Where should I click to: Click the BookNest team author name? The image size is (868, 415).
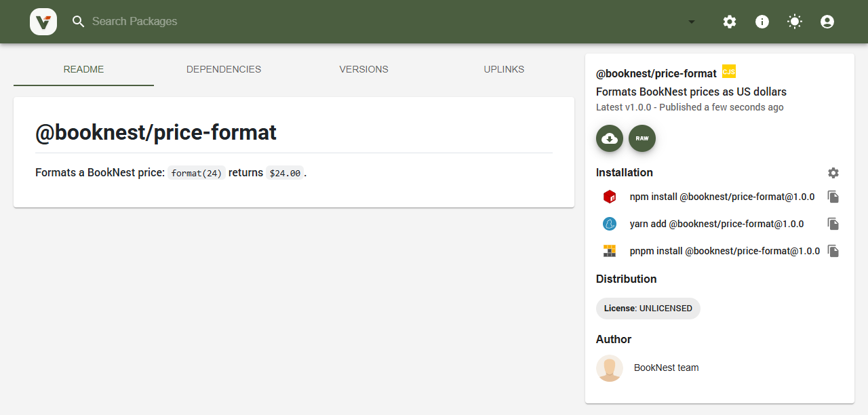pos(666,368)
